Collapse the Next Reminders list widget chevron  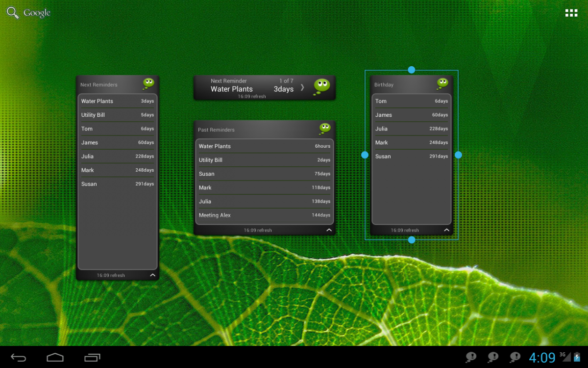coord(152,275)
